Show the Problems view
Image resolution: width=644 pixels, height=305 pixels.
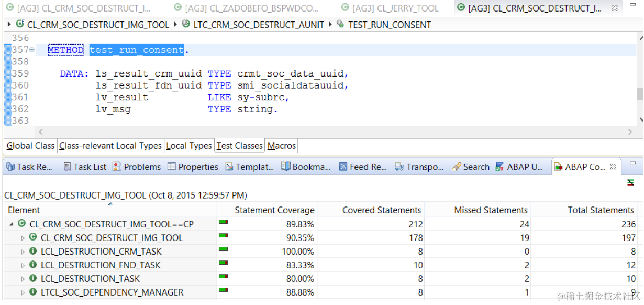137,167
